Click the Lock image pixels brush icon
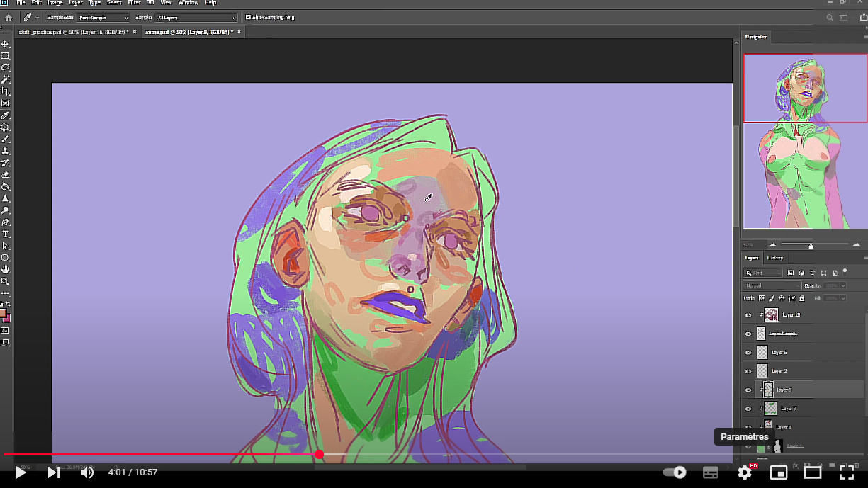Viewport: 868px width, 488px height. coord(772,298)
